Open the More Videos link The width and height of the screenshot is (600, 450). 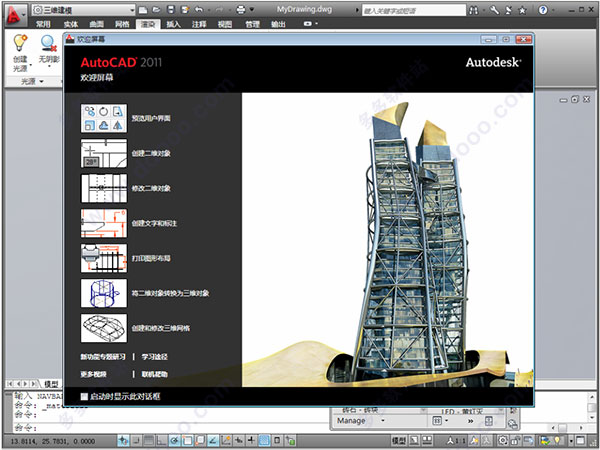pos(93,374)
